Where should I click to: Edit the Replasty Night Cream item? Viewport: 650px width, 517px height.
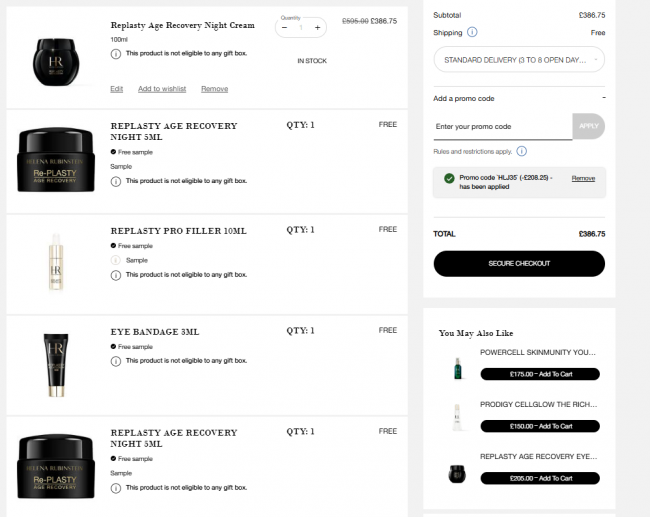(x=116, y=89)
